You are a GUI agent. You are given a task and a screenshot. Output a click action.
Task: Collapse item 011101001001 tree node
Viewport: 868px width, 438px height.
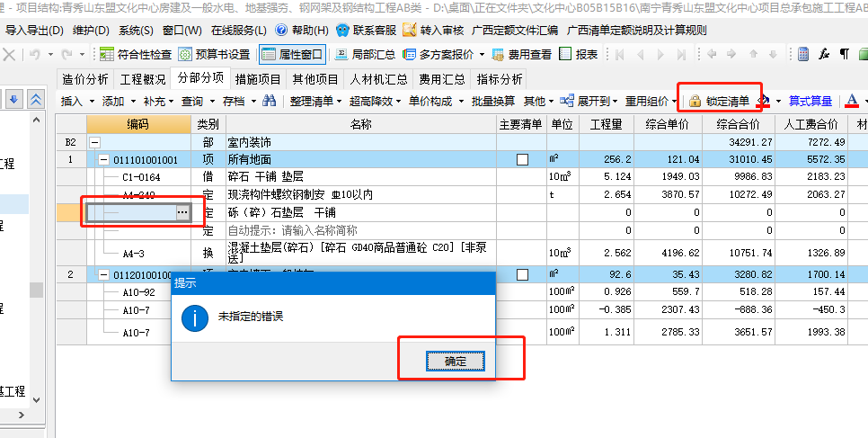point(104,160)
